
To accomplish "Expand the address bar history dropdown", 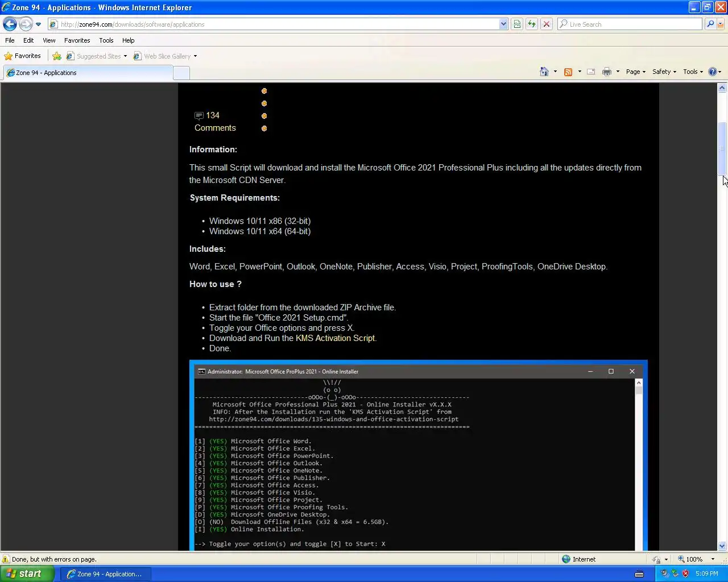I will (x=503, y=24).
